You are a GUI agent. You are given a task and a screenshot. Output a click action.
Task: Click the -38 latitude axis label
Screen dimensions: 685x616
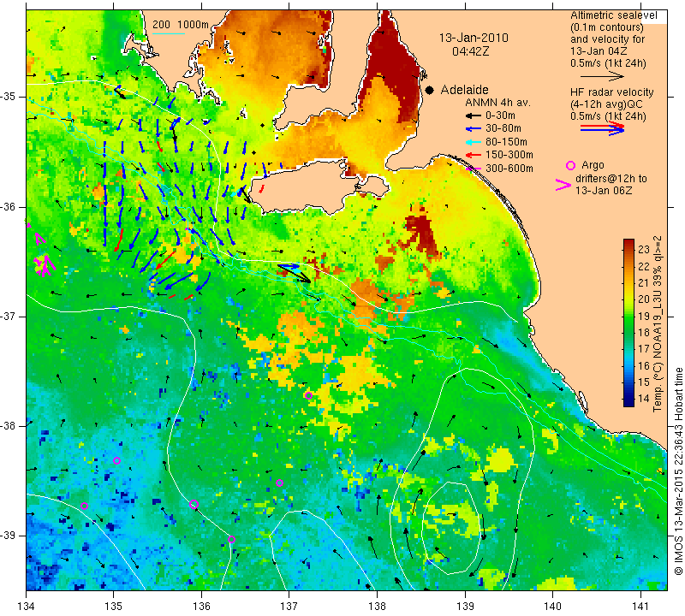click(x=9, y=426)
